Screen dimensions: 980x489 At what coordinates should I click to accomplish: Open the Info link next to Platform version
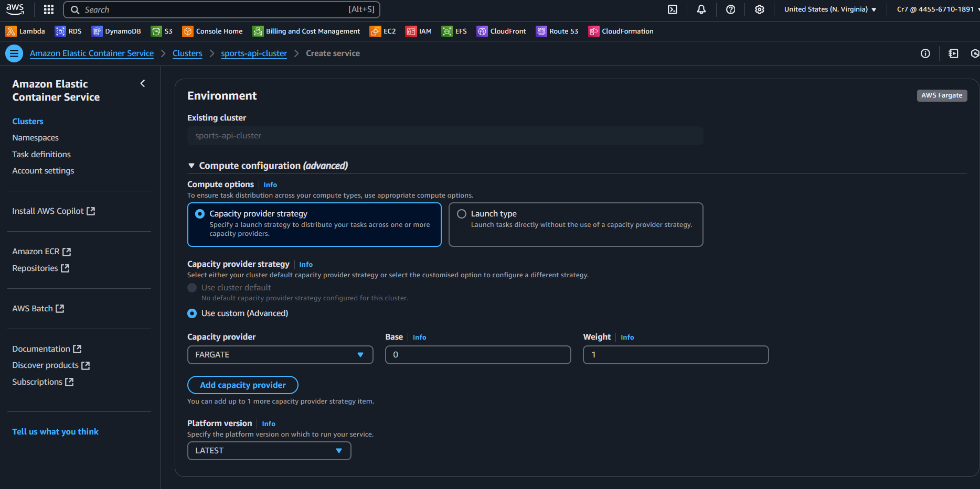coord(269,424)
